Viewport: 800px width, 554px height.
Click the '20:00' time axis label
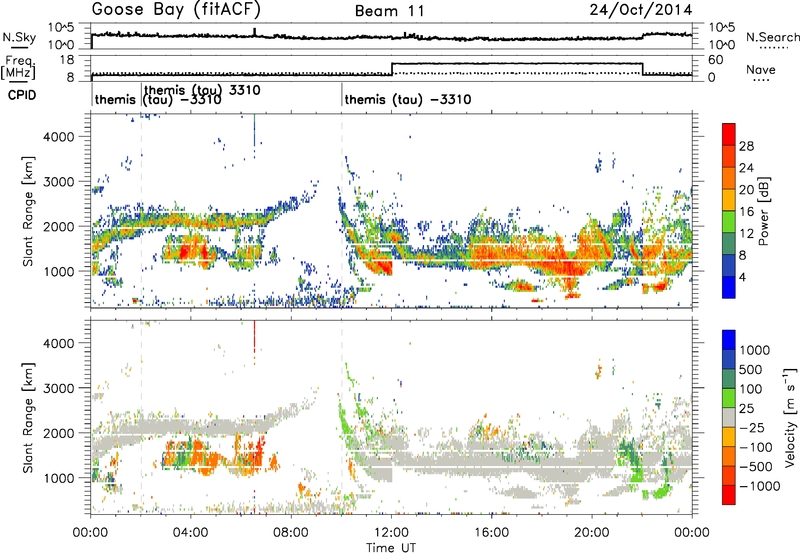pos(592,533)
